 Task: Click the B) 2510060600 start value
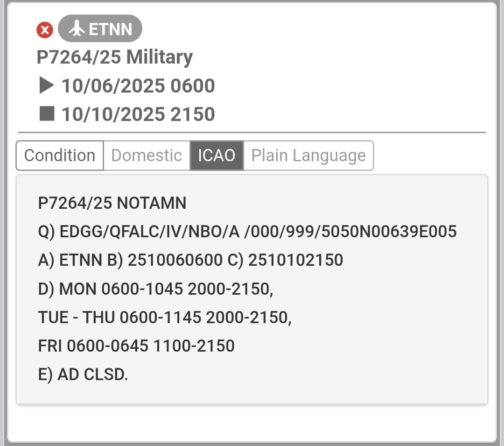[x=165, y=260]
